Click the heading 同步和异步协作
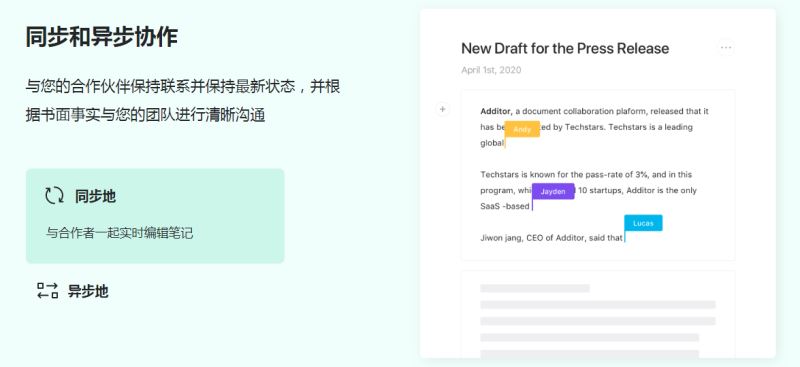800x367 pixels. [x=102, y=37]
